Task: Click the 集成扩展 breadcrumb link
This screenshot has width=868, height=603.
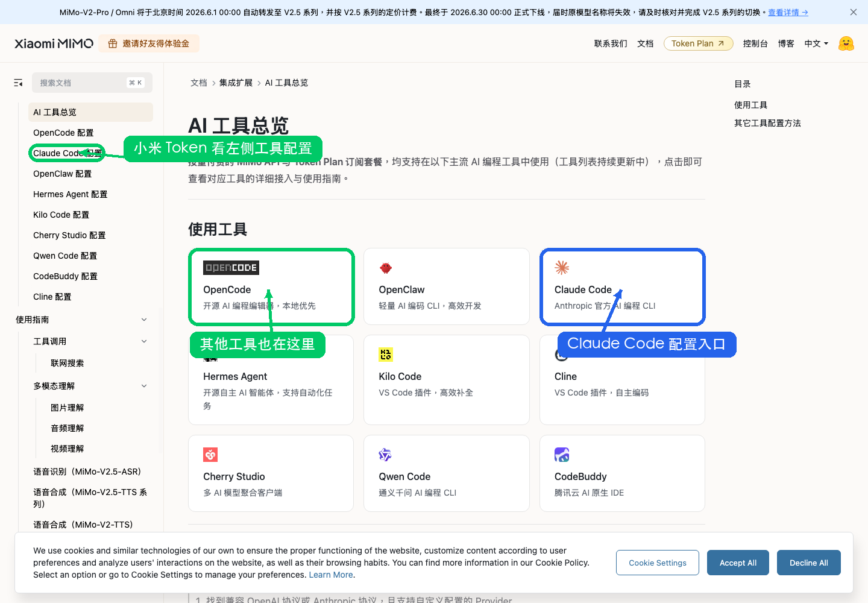Action: pyautogui.click(x=236, y=83)
